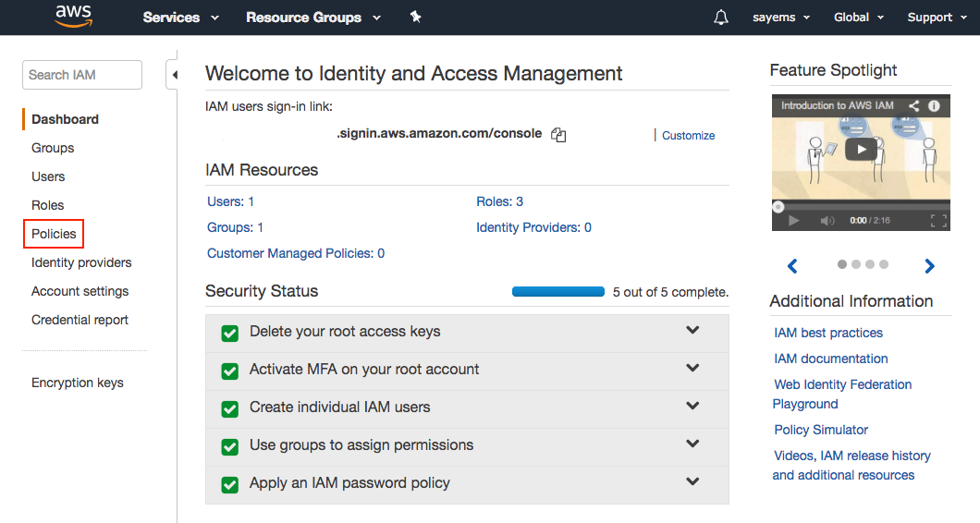Screen dimensions: 980x523
Task: Click the Apply an IAM password policy checkmark
Action: 230,484
